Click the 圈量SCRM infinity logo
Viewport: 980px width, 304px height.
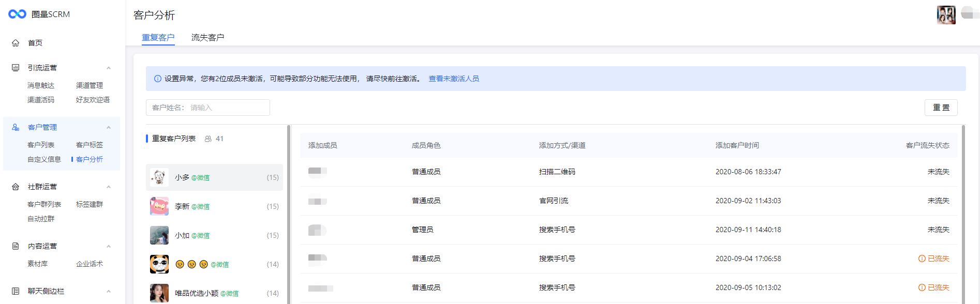point(17,14)
